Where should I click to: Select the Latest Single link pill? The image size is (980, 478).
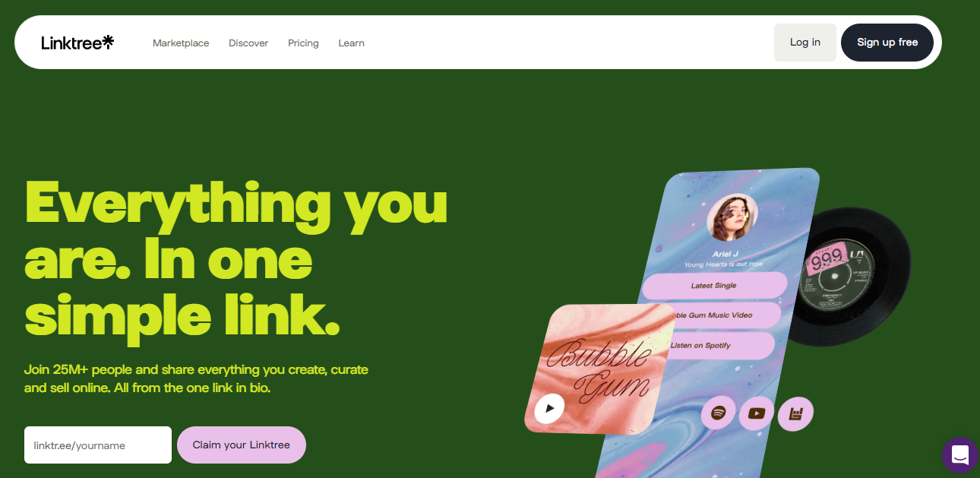[x=714, y=286]
